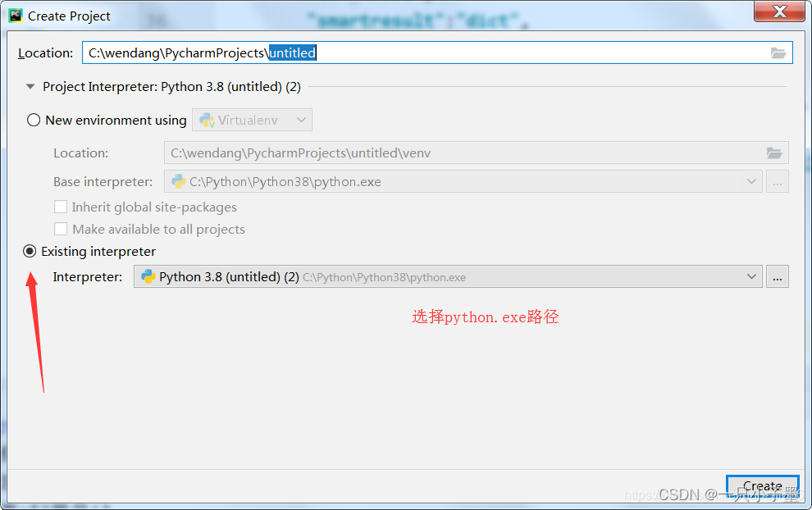Click the Interpreter ellipsis browse button
This screenshot has width=812, height=510.
click(x=778, y=277)
